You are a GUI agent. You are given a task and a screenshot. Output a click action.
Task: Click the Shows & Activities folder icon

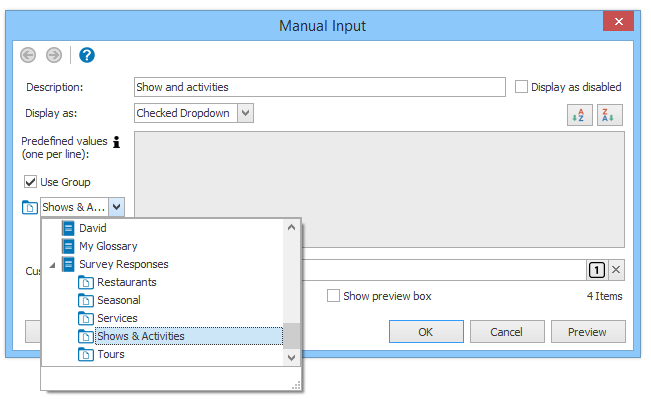pos(86,336)
